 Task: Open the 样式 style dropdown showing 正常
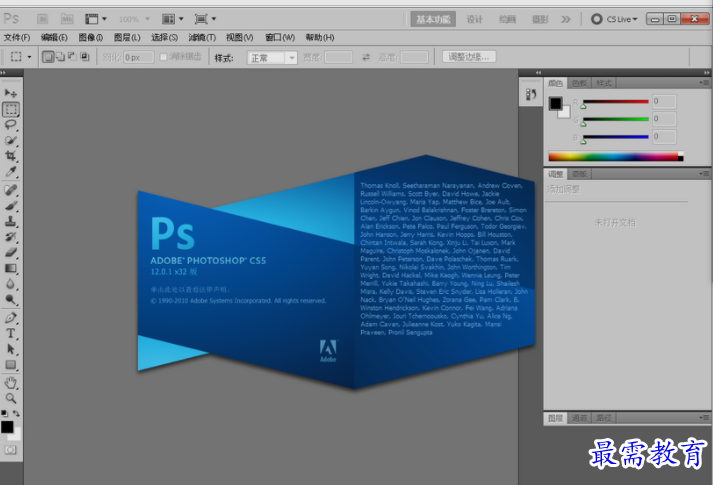272,58
